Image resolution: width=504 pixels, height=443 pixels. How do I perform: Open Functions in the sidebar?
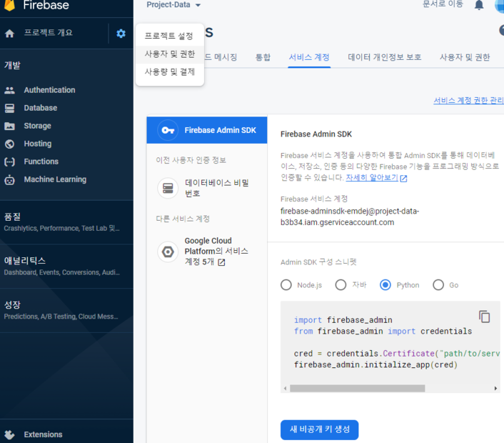pyautogui.click(x=41, y=161)
